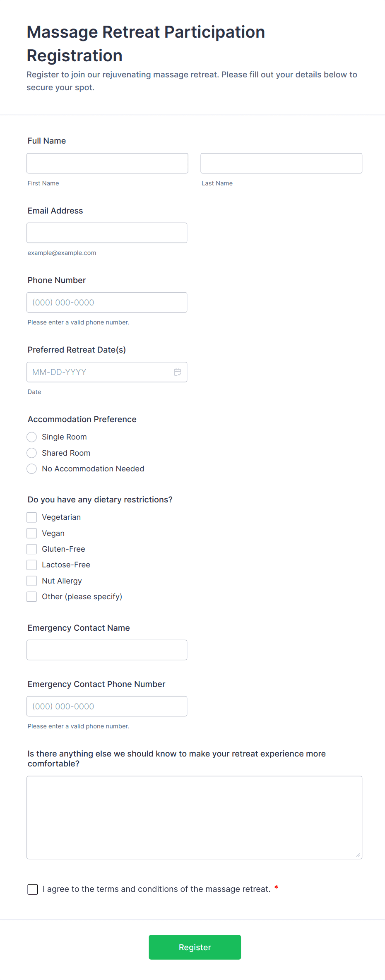Agree to the terms and conditions
The width and height of the screenshot is (385, 980).
pyautogui.click(x=33, y=889)
